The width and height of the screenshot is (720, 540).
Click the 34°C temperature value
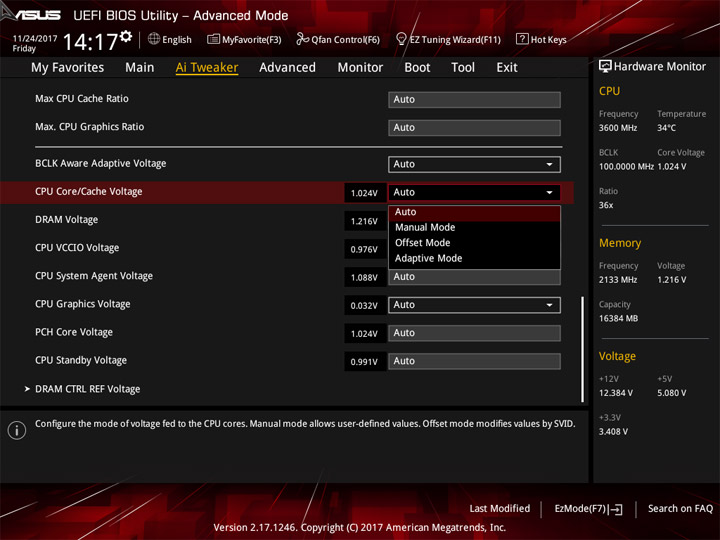pyautogui.click(x=666, y=128)
